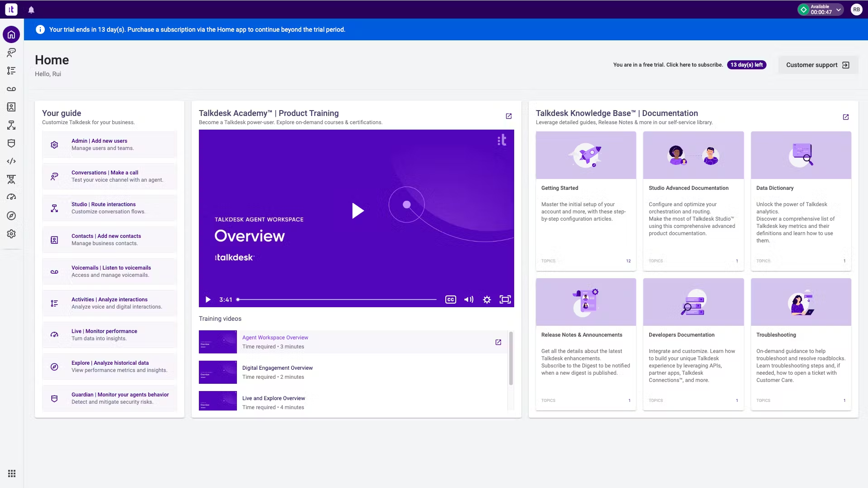Open Knowledge Base in external window
The image size is (868, 488).
click(x=846, y=117)
